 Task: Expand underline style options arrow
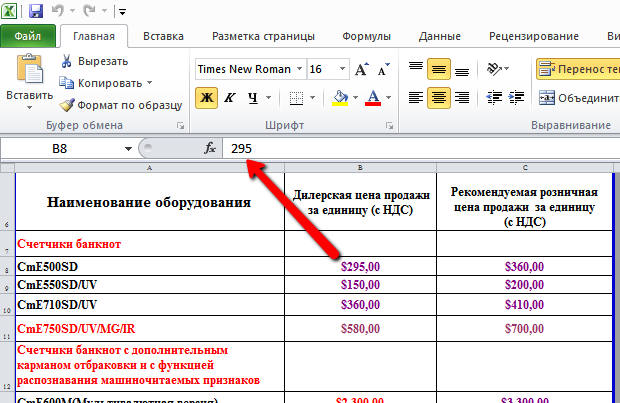(268, 98)
